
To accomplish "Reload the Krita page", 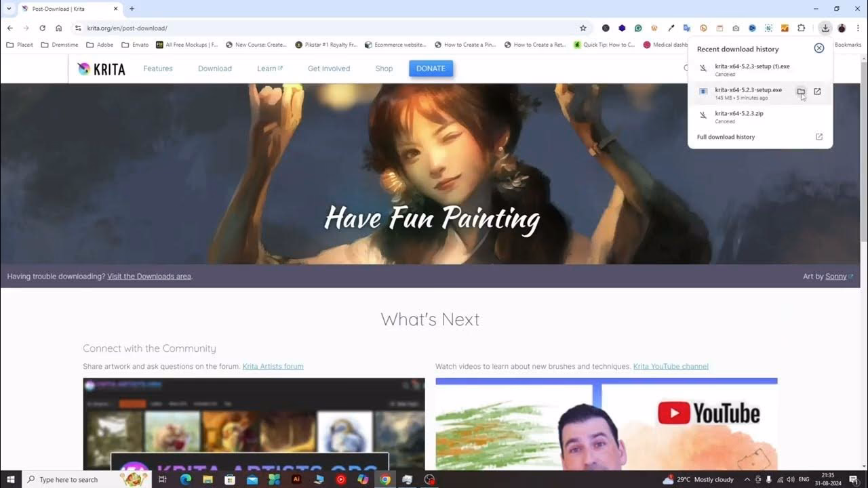I will coord(42,28).
